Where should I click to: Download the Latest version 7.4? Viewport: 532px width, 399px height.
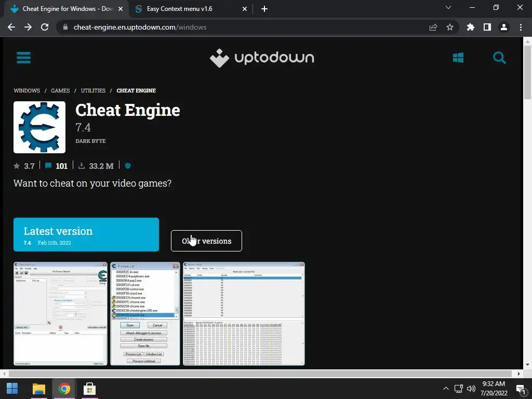[x=86, y=234]
